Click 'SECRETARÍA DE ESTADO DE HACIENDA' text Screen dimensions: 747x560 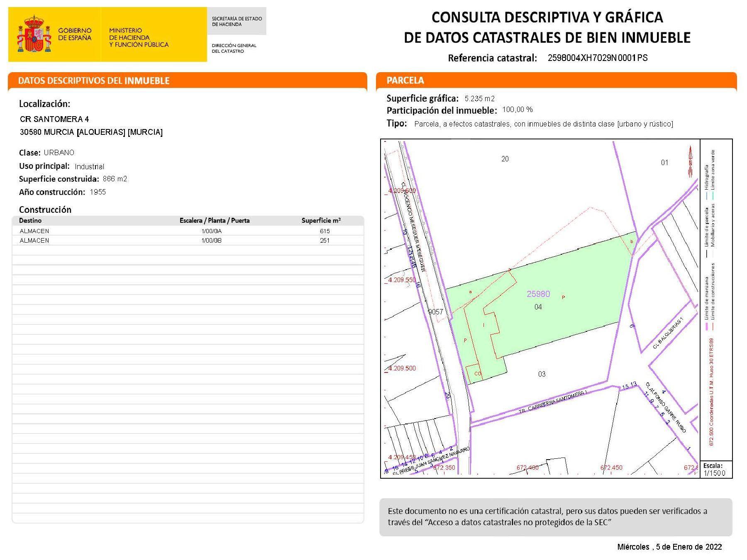[237, 22]
